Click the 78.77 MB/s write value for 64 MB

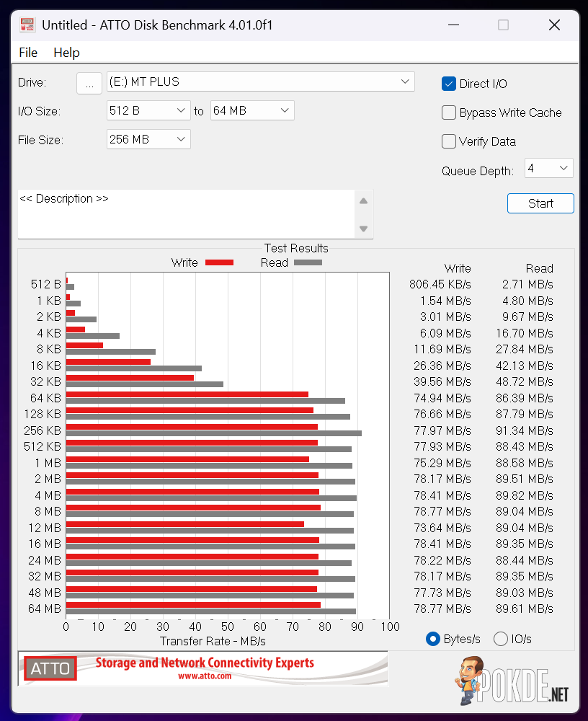click(442, 609)
